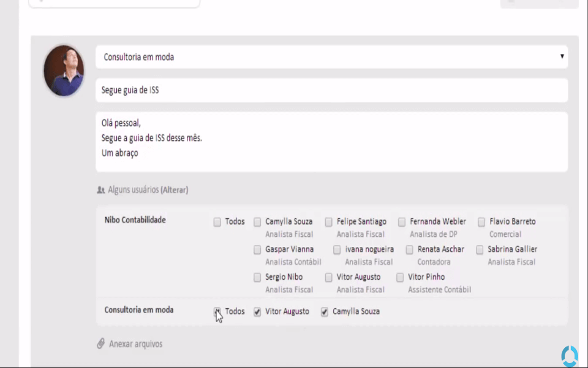Check the Camylla Souza Analista Fiscal checkbox
Image resolution: width=588 pixels, height=368 pixels.
pos(257,222)
